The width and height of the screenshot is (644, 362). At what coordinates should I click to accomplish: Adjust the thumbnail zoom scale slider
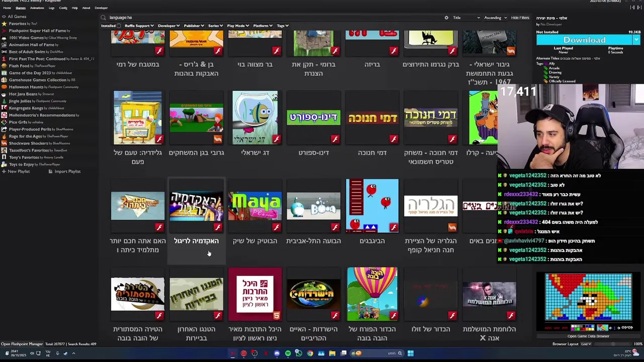613,344
